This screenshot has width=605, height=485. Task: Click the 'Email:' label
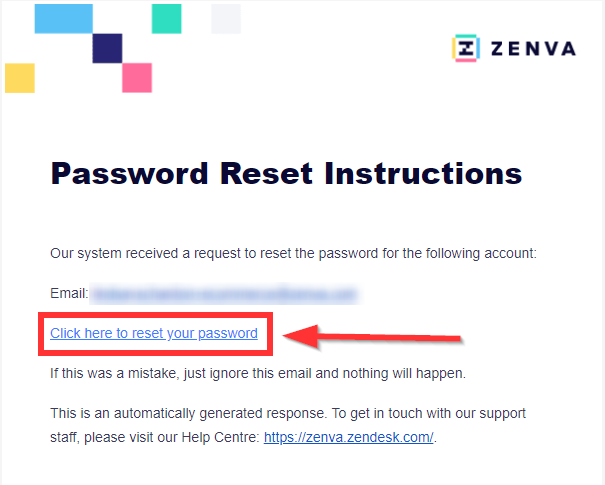click(69, 293)
